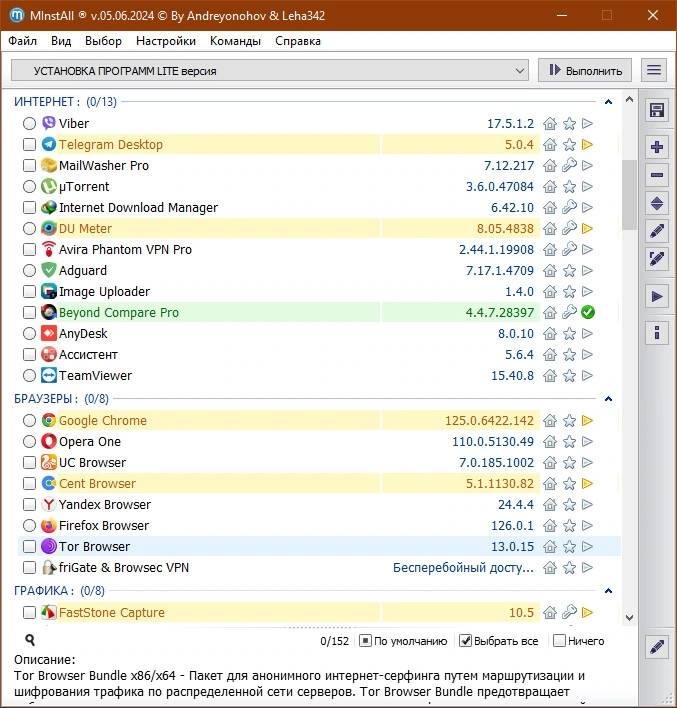The height and width of the screenshot is (708, 677).
Task: Click the scrollbar up arrow
Action: (629, 100)
